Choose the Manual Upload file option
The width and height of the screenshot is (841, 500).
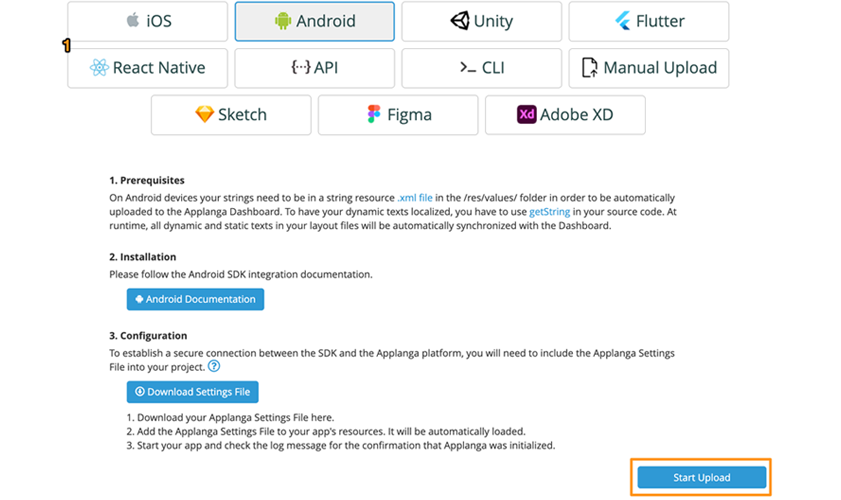648,68
